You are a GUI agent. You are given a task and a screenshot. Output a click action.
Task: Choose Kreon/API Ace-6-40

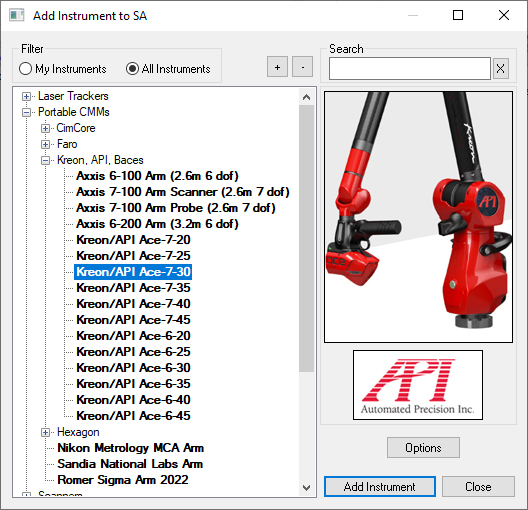point(133,400)
